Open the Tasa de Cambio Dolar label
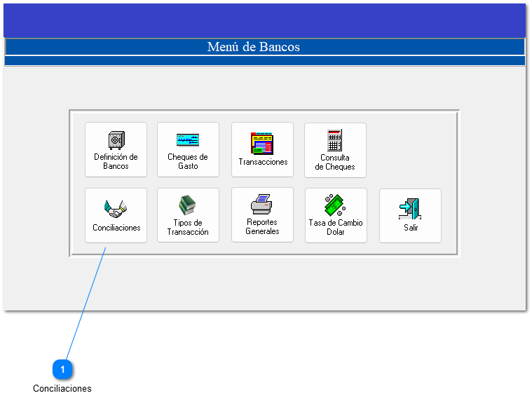Viewport: 532px width, 405px height. 336,228
